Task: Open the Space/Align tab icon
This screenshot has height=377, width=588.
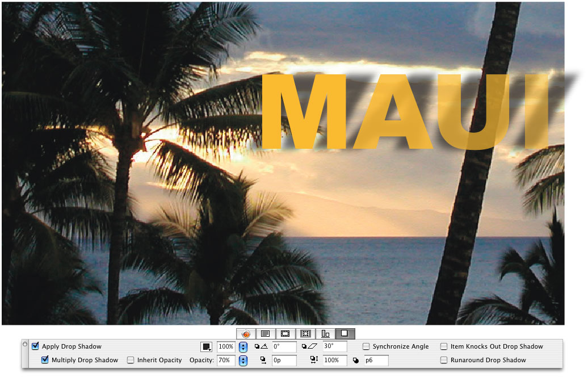Action: click(x=325, y=333)
